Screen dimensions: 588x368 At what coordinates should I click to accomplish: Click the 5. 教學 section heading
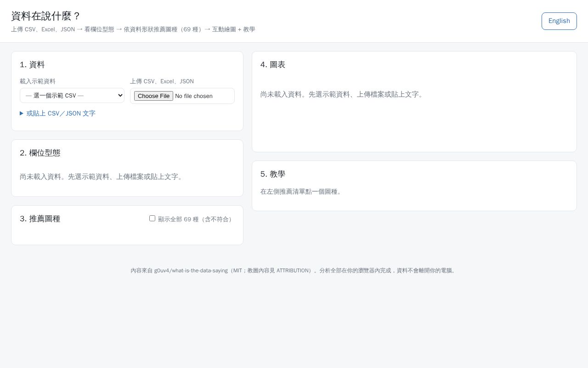[273, 174]
